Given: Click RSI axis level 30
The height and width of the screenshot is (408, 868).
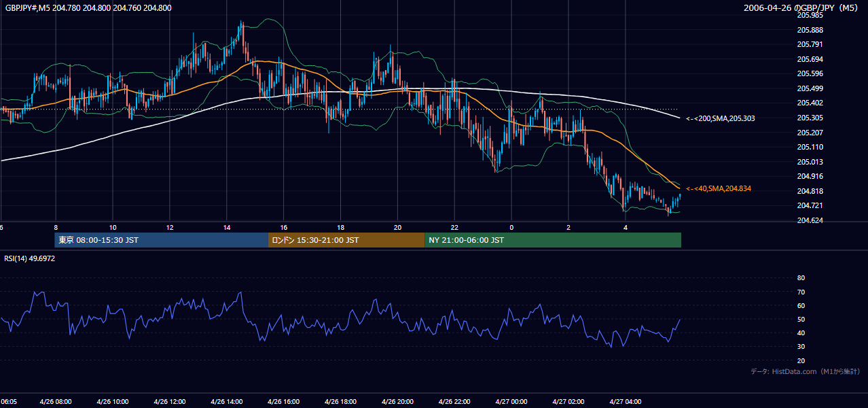Looking at the screenshot, I should (801, 346).
